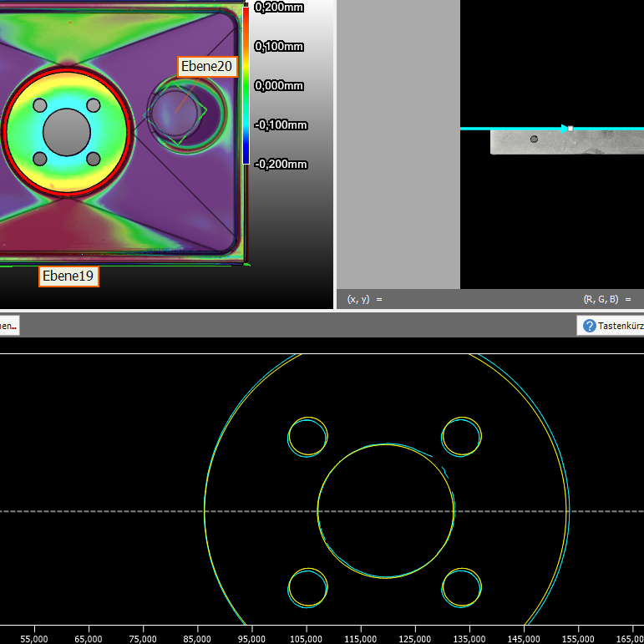Click axis tick label 55,000
644x644 pixels.
click(34, 639)
